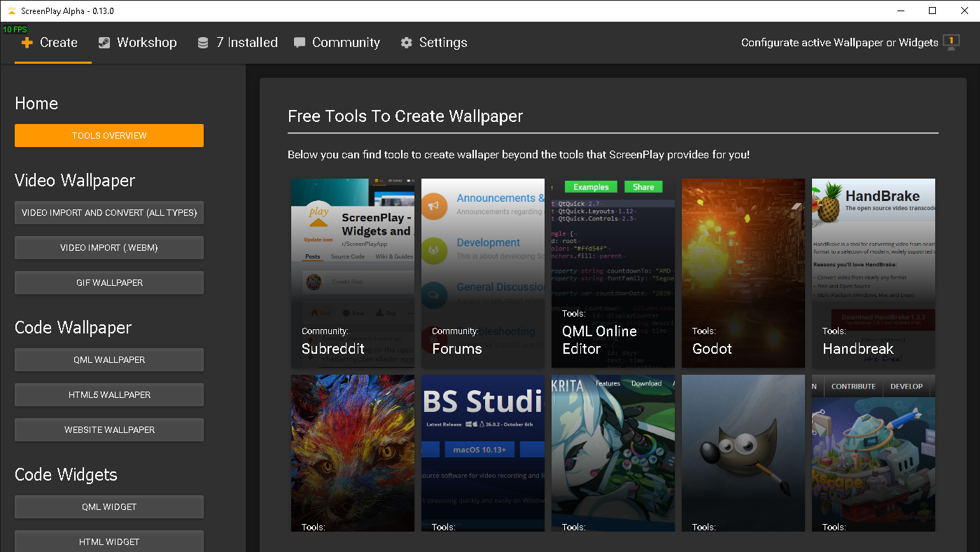The width and height of the screenshot is (980, 552).
Task: Click the ScreenPlay logo in title bar
Action: pos(11,11)
